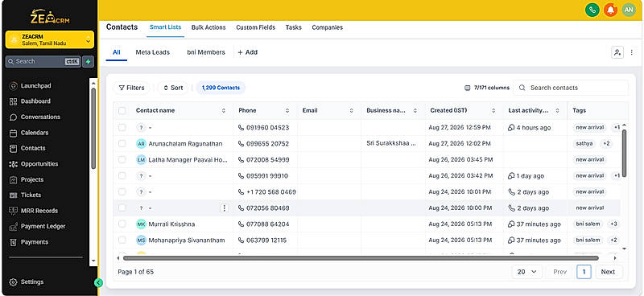Viewport: 644px width, 296px height.
Task: Select checkbox for Arunachalam Ragunathan
Action: [122, 143]
